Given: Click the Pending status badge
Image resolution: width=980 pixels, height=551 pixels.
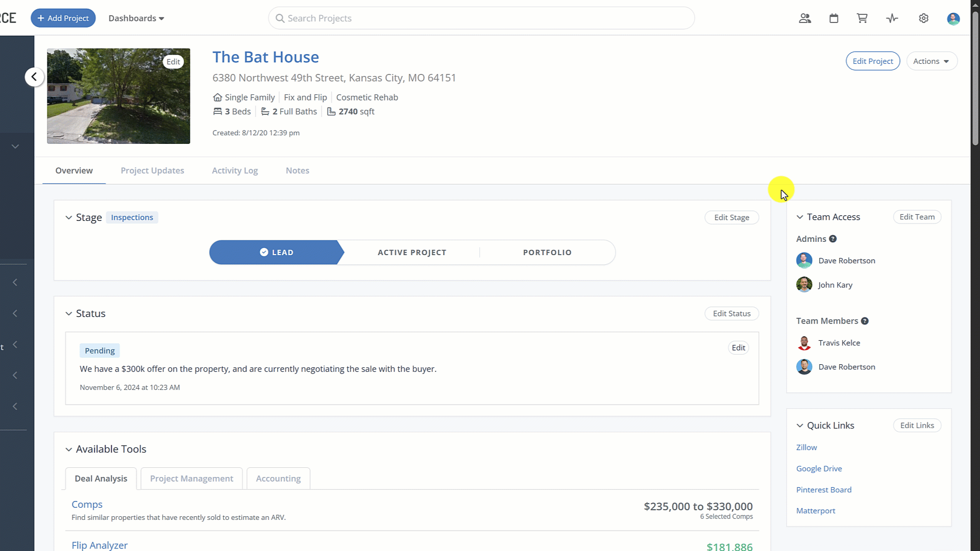Looking at the screenshot, I should click(x=100, y=350).
